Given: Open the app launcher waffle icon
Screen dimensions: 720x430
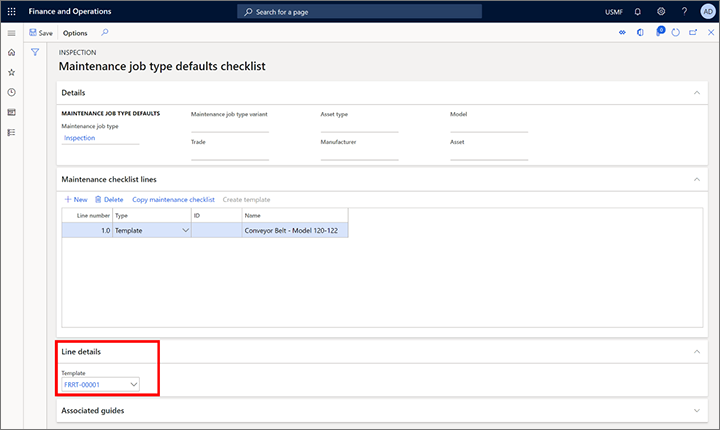Looking at the screenshot, I should pos(11,11).
